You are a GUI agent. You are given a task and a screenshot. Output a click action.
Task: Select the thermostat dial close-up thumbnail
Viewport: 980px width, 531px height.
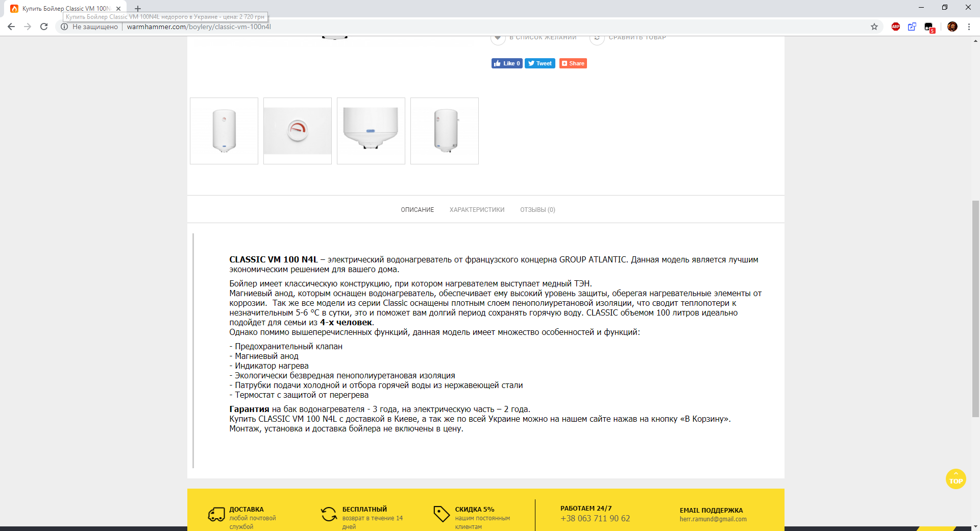[298, 131]
